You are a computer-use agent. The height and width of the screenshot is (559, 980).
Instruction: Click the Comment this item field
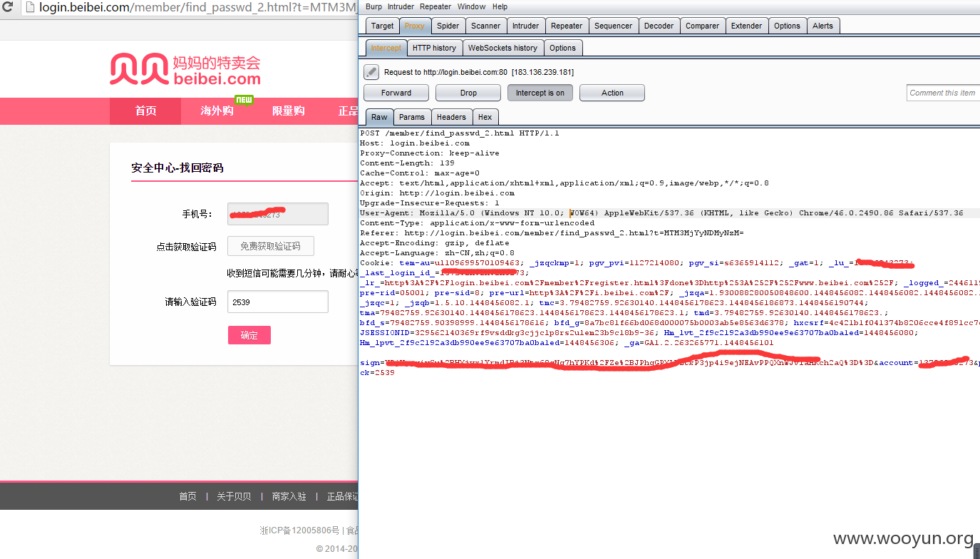pyautogui.click(x=943, y=93)
